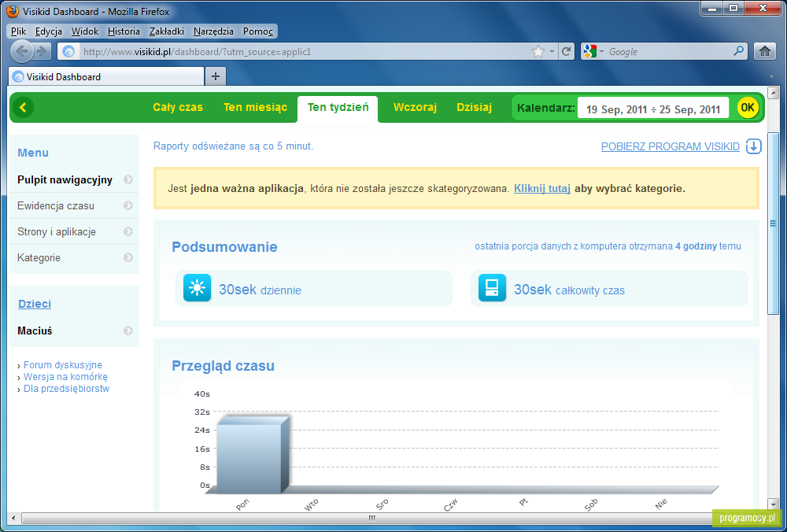This screenshot has width=787, height=532.
Task: Click the Przegląd czasu heading
Action: point(223,365)
